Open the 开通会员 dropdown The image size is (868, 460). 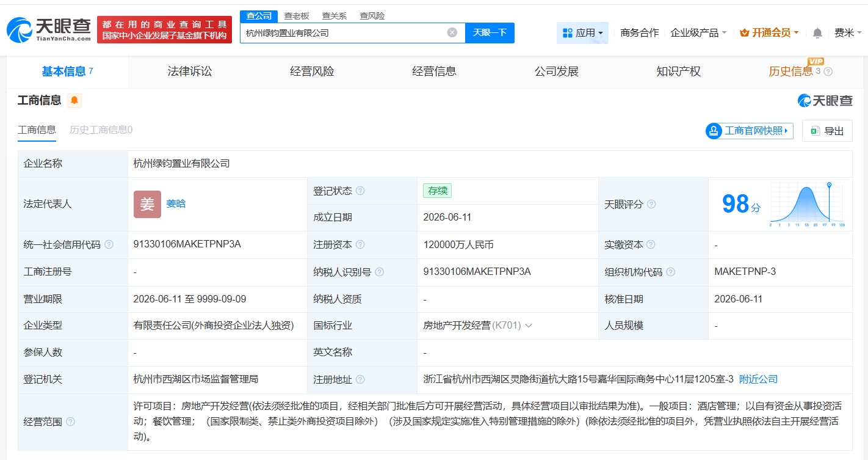click(769, 33)
